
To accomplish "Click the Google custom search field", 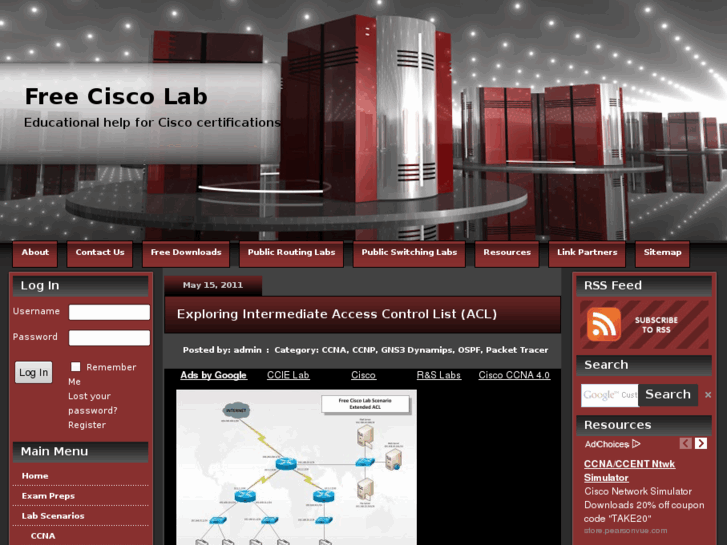I will 610,395.
